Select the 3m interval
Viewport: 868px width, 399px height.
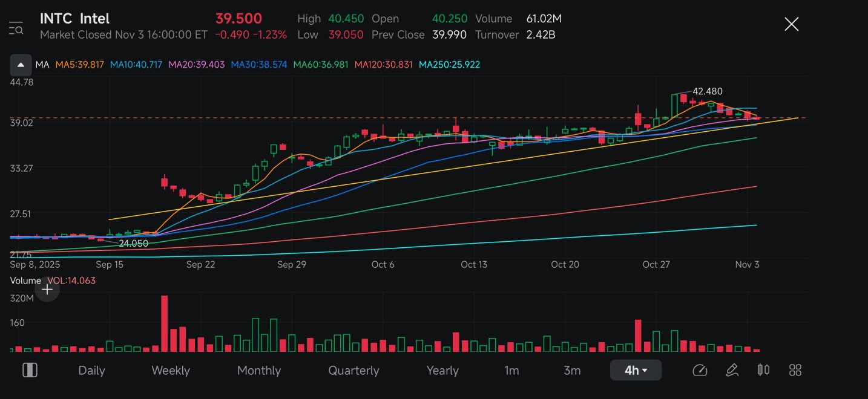click(572, 371)
